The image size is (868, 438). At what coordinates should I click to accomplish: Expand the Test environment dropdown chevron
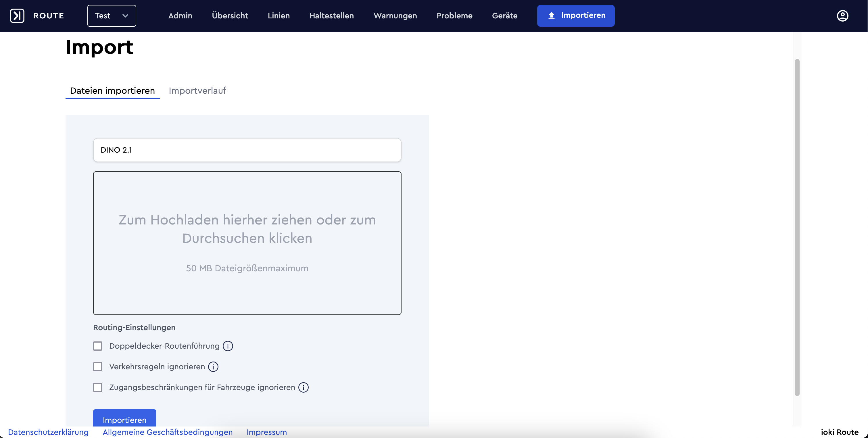pyautogui.click(x=125, y=16)
